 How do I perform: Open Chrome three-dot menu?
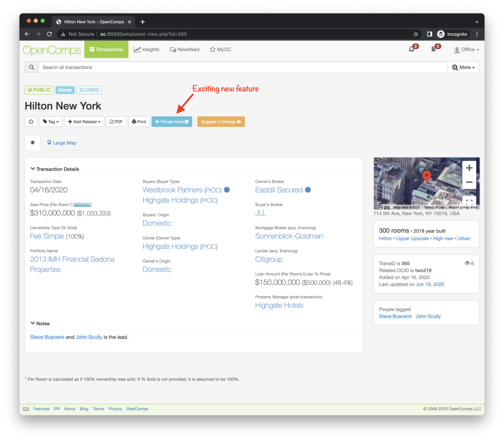click(x=477, y=34)
